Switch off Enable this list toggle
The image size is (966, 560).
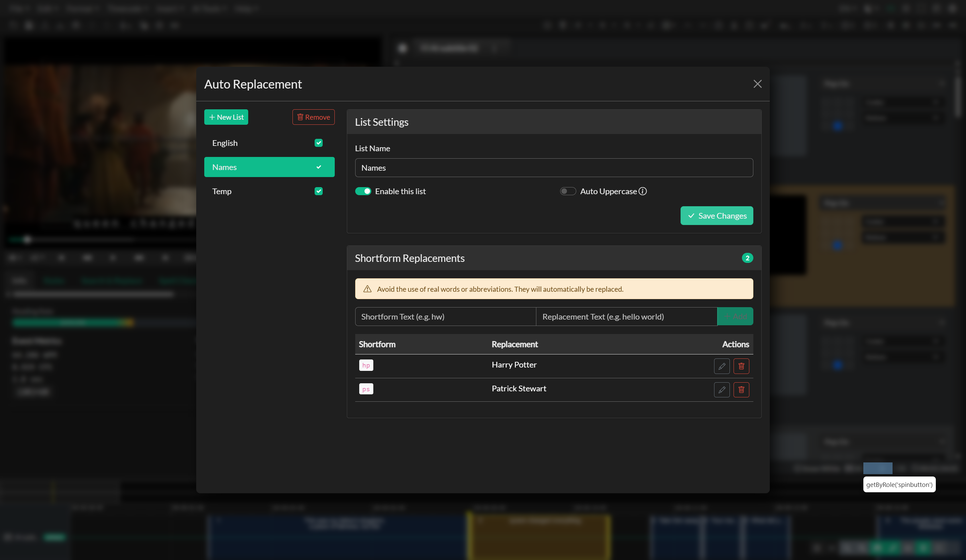tap(363, 191)
